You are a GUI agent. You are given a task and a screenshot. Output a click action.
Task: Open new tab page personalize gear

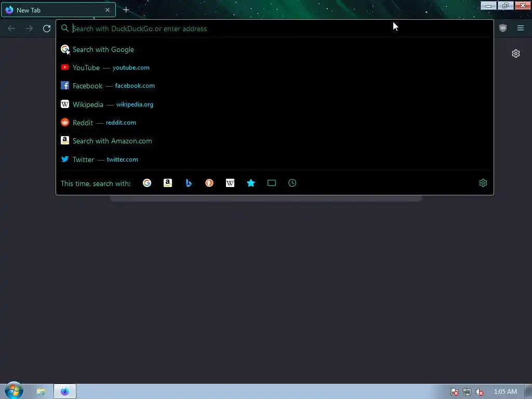click(x=516, y=54)
